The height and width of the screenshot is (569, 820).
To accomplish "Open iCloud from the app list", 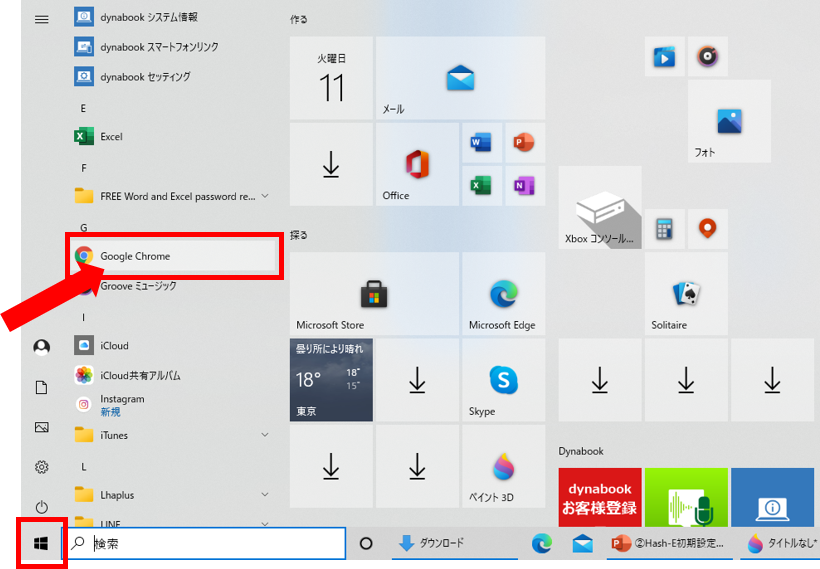I will (174, 346).
